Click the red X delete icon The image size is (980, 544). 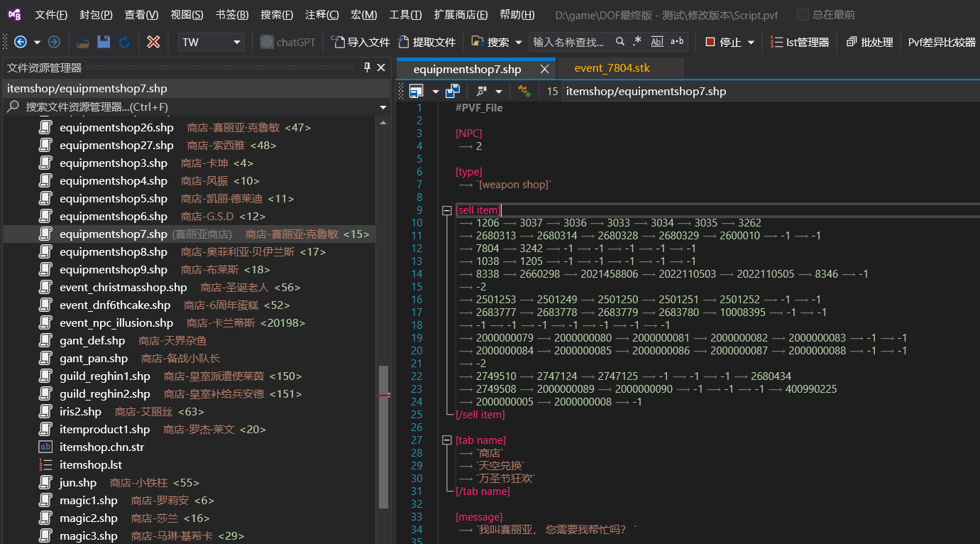(153, 42)
